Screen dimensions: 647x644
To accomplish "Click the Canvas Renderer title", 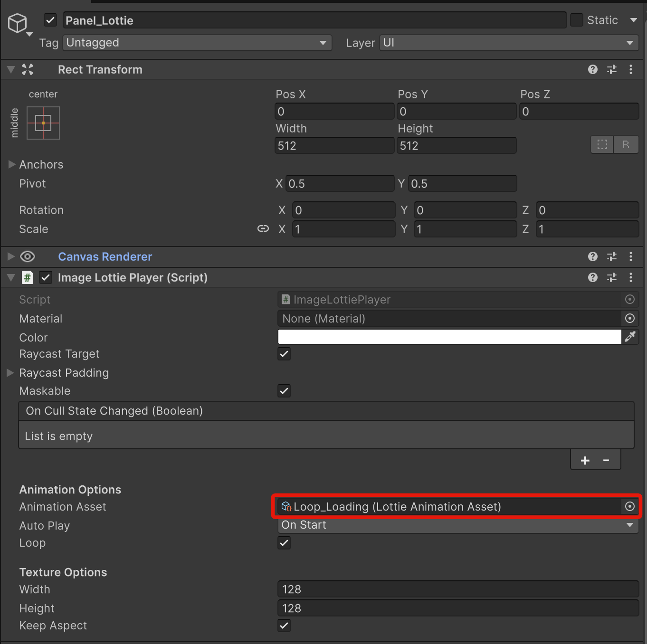I will pos(105,256).
